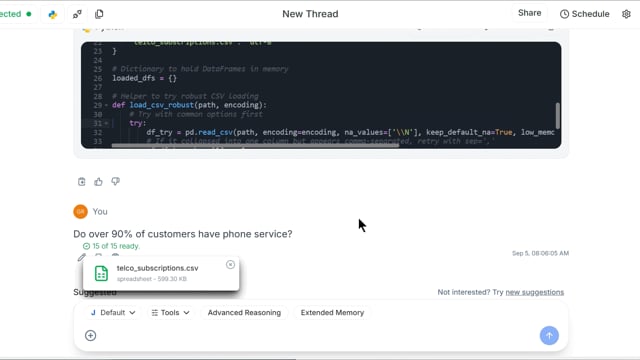Image resolution: width=640 pixels, height=360 pixels.
Task: Send message with the blue arrow button
Action: (549, 336)
